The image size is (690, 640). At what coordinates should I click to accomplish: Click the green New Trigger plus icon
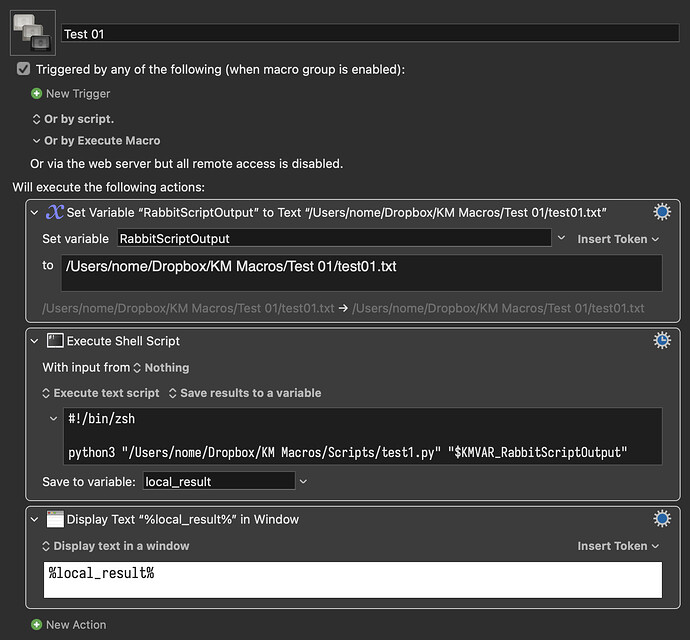tap(37, 94)
